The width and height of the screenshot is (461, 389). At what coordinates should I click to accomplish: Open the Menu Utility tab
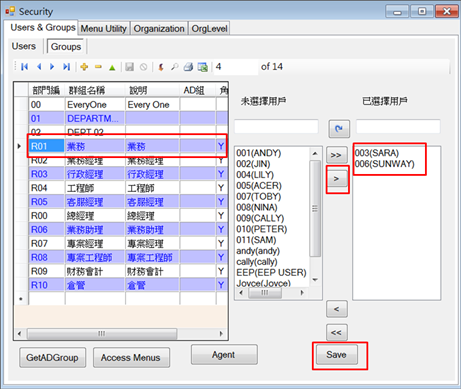click(104, 29)
